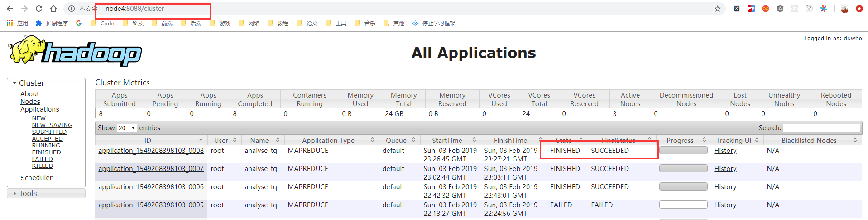Sort table by Tracking UI column
868x220 pixels.
737,140
